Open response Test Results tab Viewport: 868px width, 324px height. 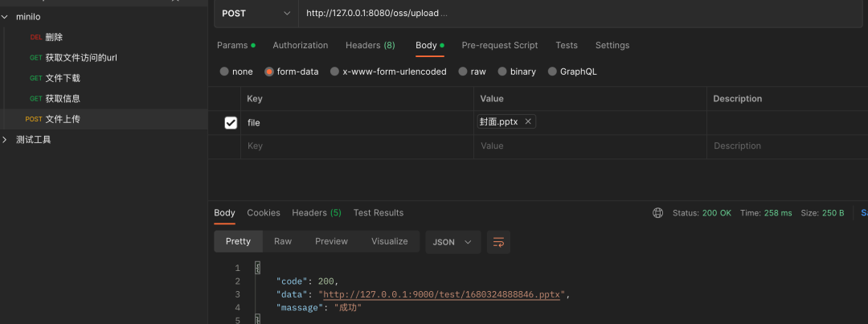[378, 213]
